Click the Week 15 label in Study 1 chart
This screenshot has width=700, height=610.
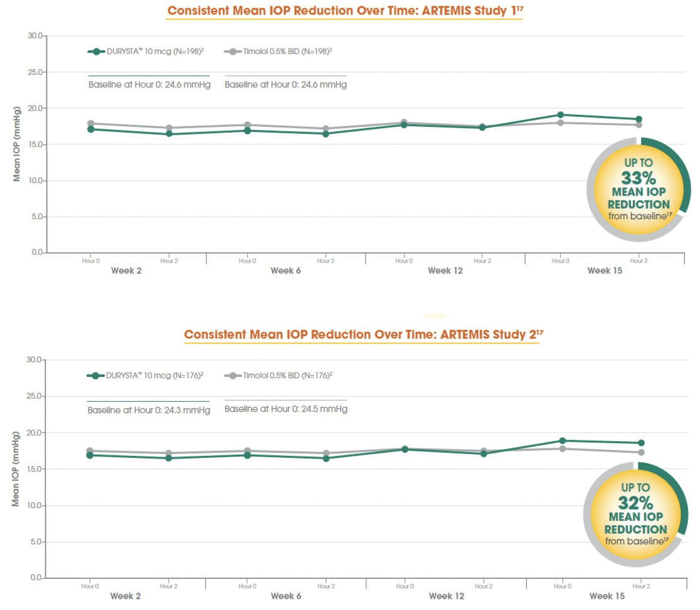[x=605, y=271]
